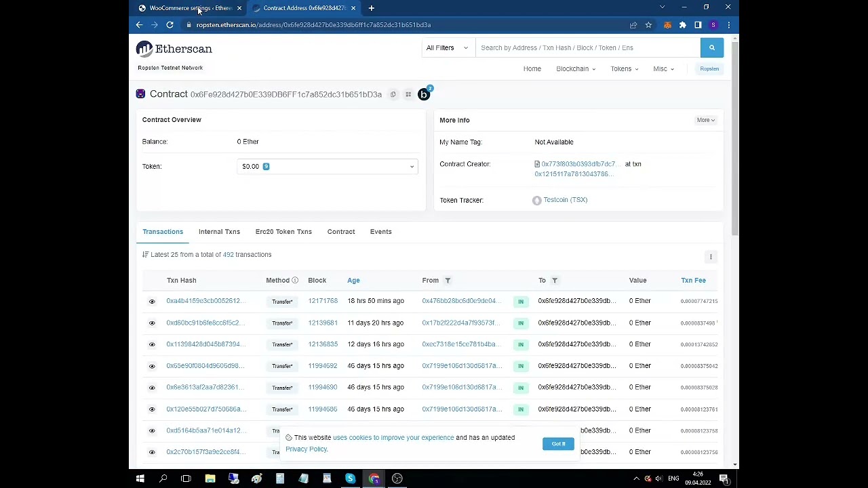Image resolution: width=868 pixels, height=488 pixels.
Task: Open the Privacy Policy link
Action: 307,449
